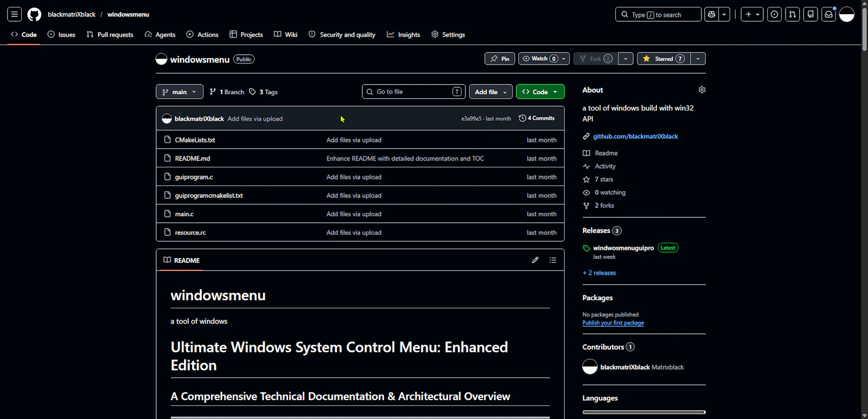Go to GitHub home via Octocat logo
The image size is (868, 419).
pos(34,15)
